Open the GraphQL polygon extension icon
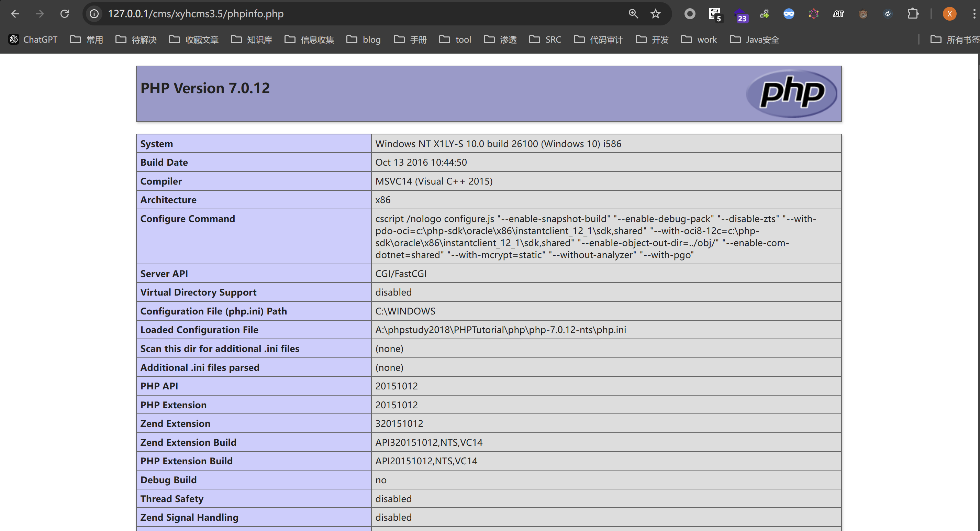 813,14
